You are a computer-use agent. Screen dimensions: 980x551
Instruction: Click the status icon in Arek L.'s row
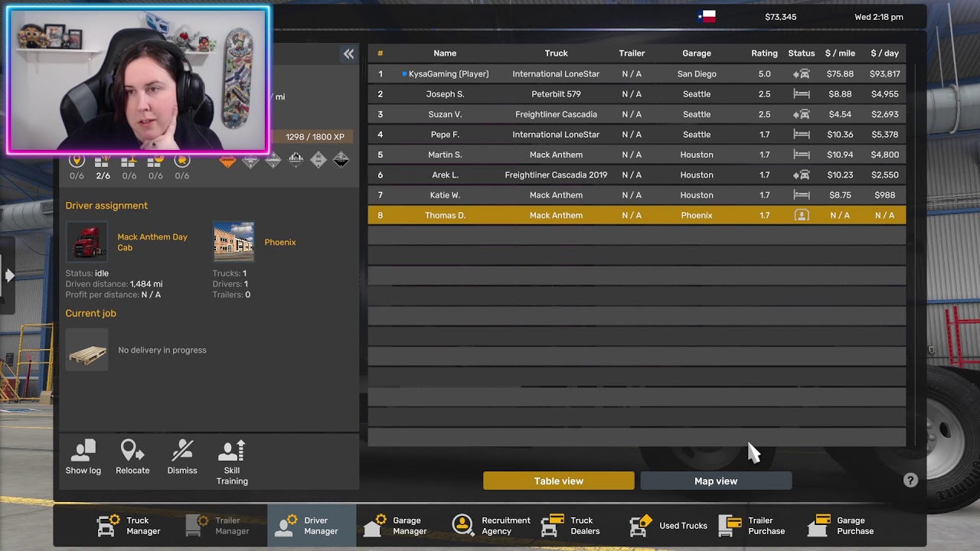(x=802, y=174)
